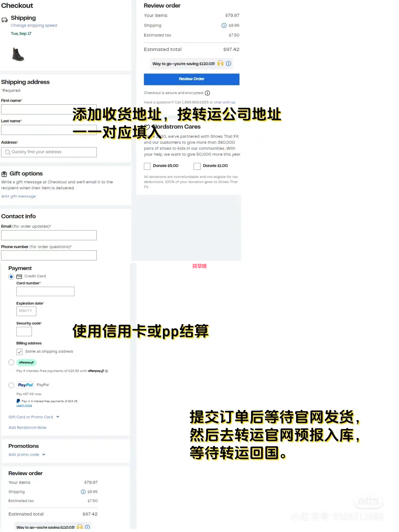Click the shipping truck icon beside Shipping
This screenshot has width=399, height=532.
tap(5, 20)
